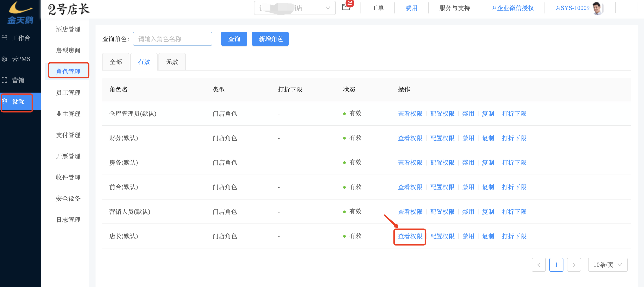Copy the 财务(默认) role
This screenshot has height=287, width=644.
(x=488, y=138)
